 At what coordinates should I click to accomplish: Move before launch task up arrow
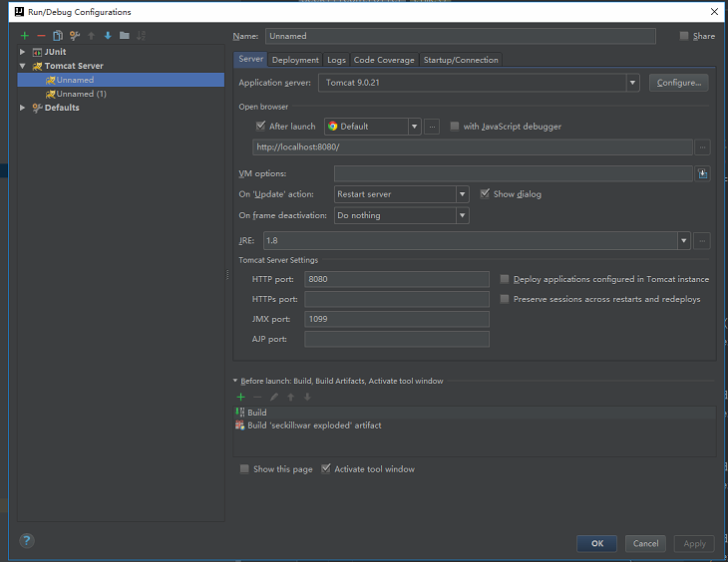coord(290,397)
